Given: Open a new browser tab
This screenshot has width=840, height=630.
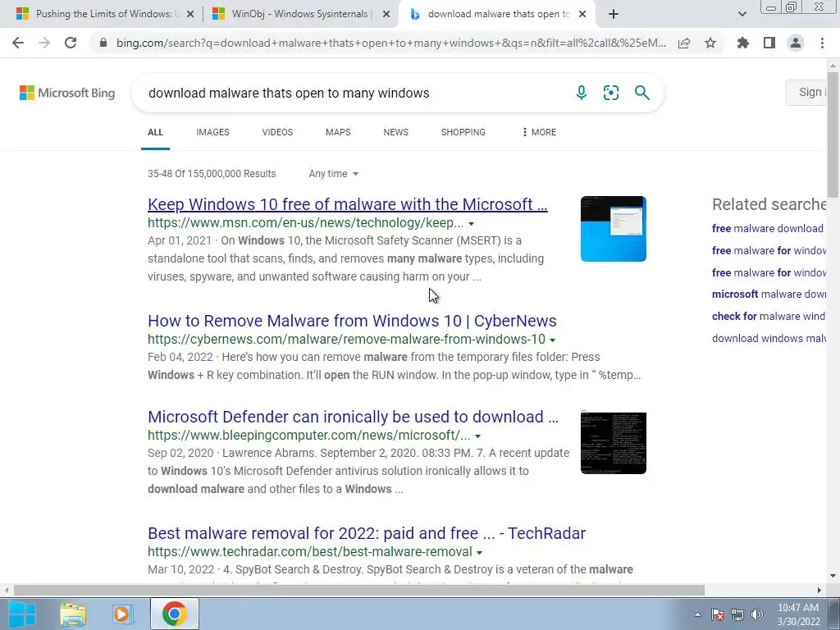Looking at the screenshot, I should pyautogui.click(x=614, y=14).
